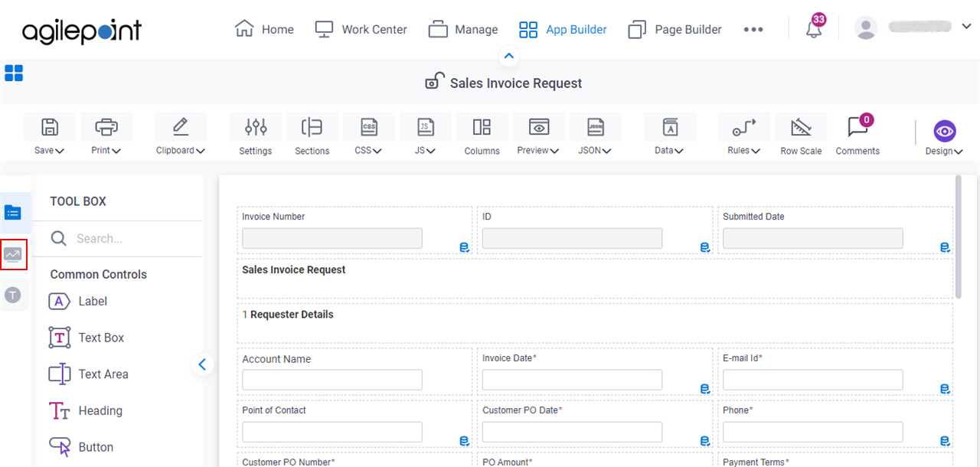The height and width of the screenshot is (467, 980).
Task: Open the Design mode eye icon
Action: (x=945, y=131)
